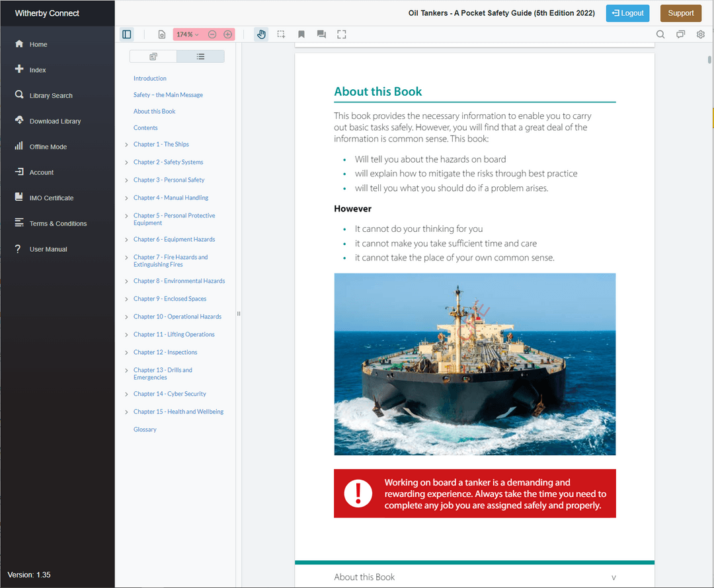
Task: Click the Glossary link in outline
Action: pos(145,429)
